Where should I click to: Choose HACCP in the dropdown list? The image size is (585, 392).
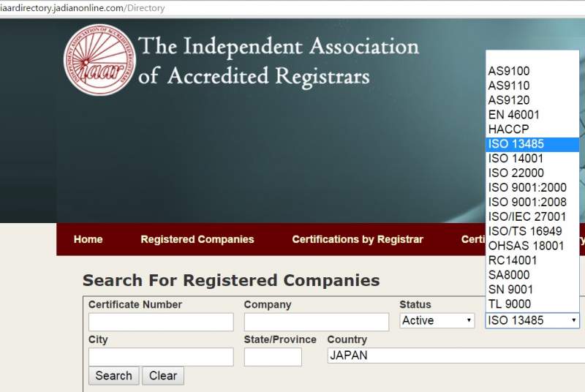point(532,129)
